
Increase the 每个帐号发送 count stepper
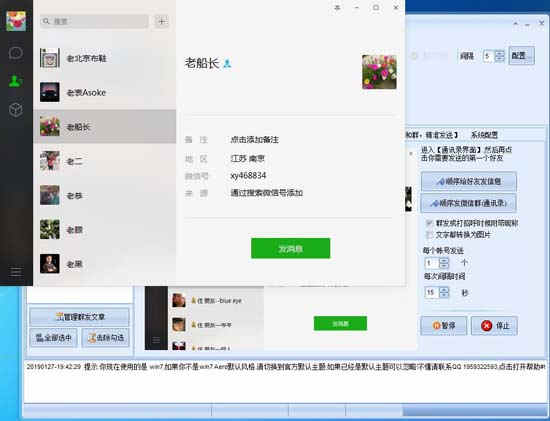444,260
